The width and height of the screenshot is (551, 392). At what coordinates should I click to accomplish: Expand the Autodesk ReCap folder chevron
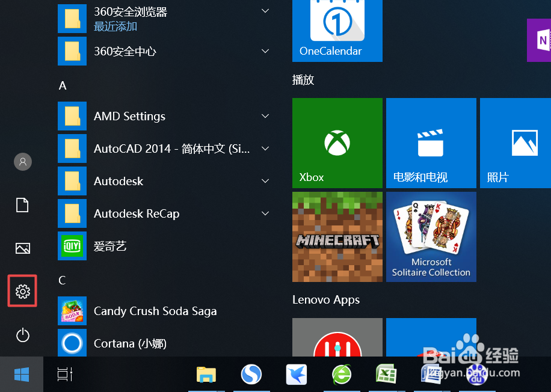click(265, 213)
